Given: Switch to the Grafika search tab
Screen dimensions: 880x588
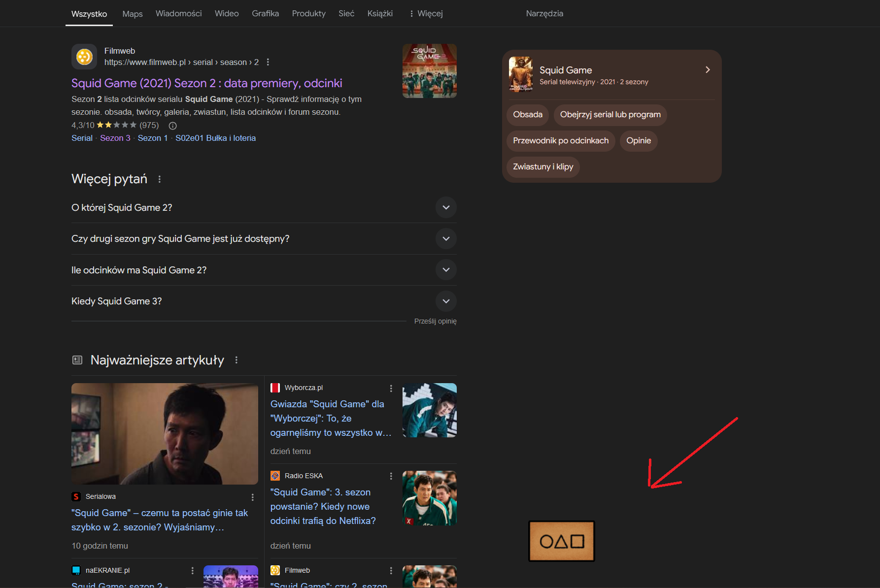Looking at the screenshot, I should pos(265,14).
